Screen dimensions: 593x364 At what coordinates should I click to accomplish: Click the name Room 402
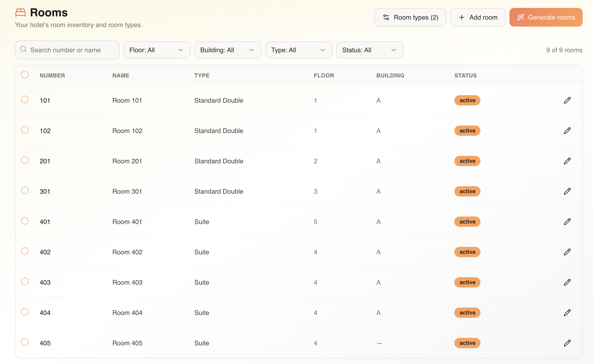click(127, 252)
